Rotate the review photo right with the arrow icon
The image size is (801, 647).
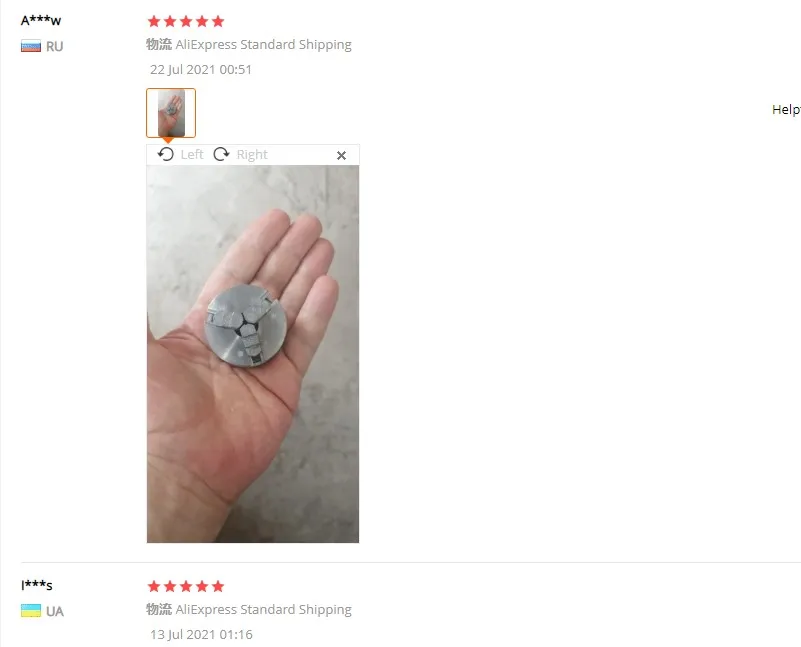[x=221, y=154]
